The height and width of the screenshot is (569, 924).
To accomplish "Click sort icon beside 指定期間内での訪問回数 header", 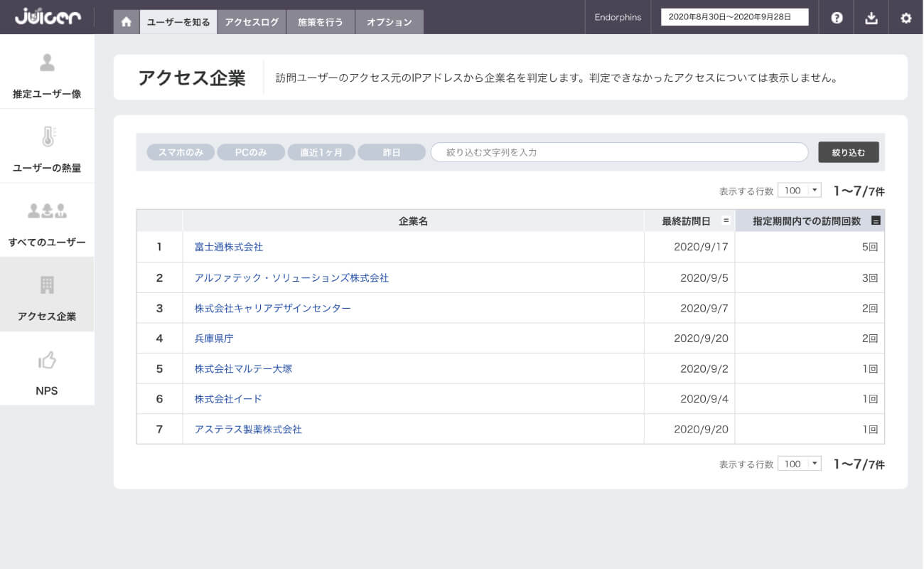I will (876, 220).
